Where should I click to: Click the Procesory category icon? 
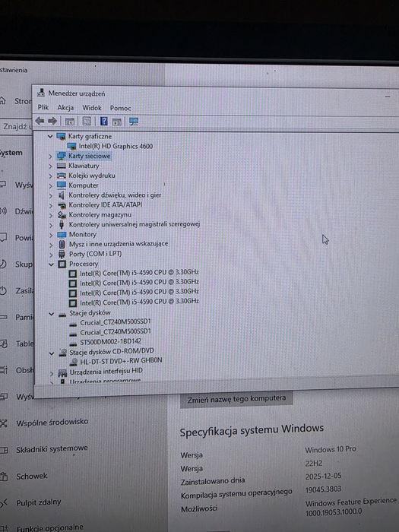pyautogui.click(x=62, y=264)
